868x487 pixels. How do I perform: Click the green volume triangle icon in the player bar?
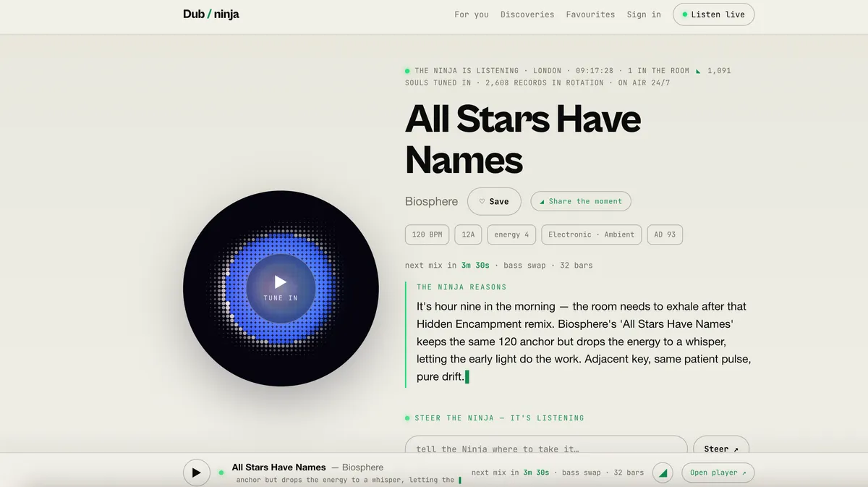(663, 473)
